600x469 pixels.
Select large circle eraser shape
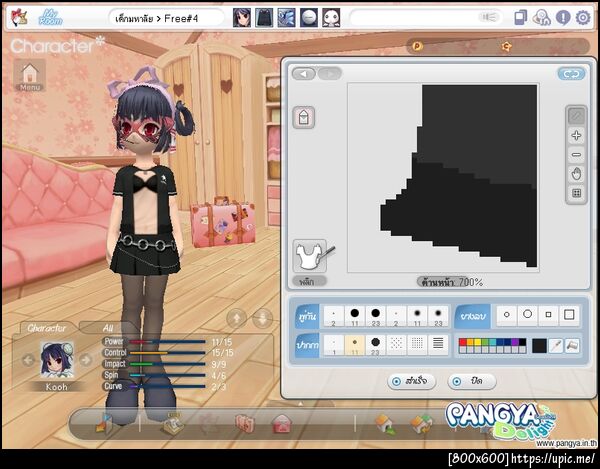[x=528, y=315]
